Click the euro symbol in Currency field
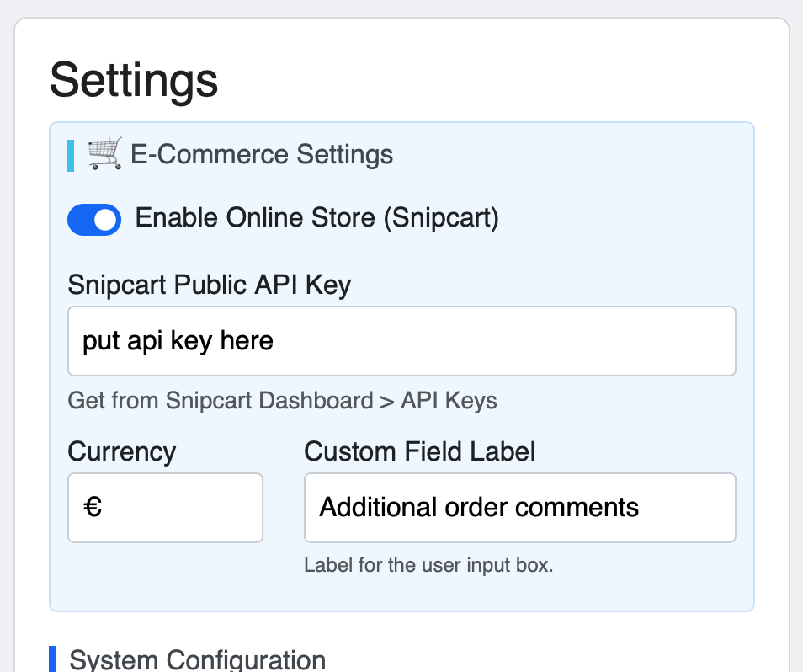The image size is (803, 672). tap(93, 508)
